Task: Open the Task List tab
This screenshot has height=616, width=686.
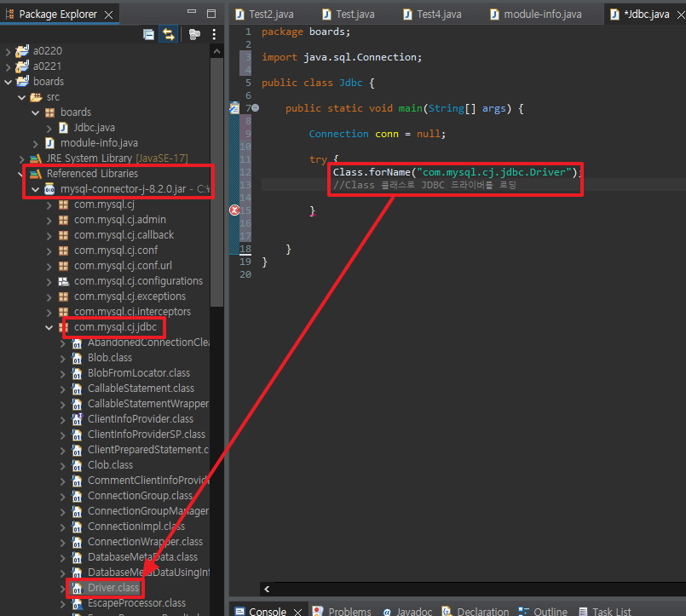Action: point(605,611)
